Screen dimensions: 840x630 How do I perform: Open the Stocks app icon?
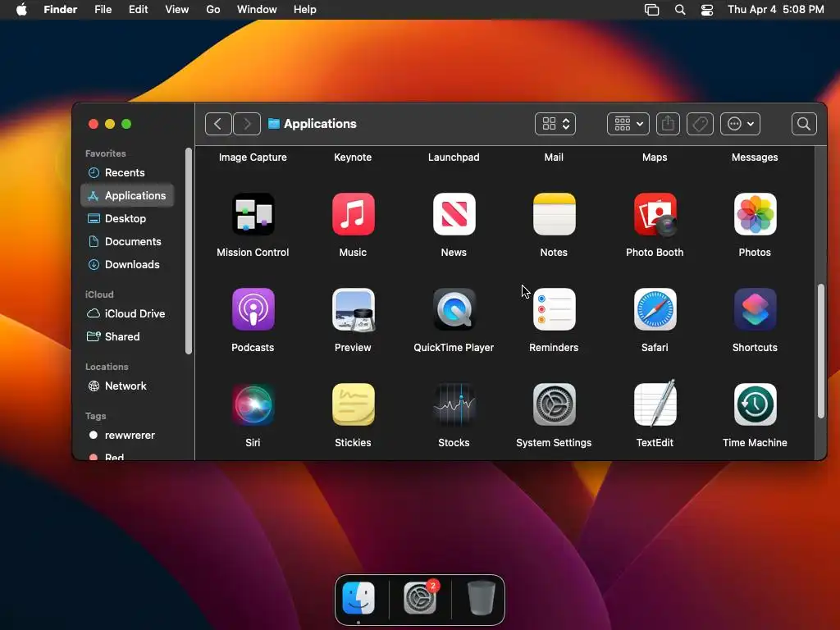point(454,404)
